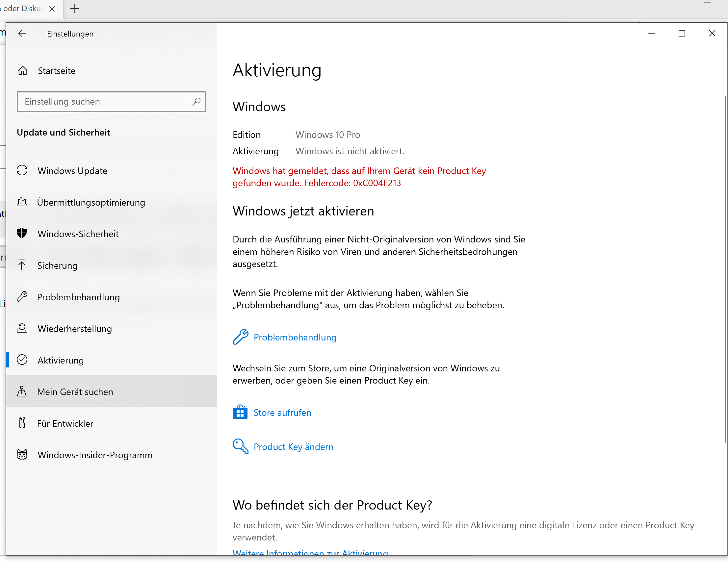Click the magnifier icon in search box
The width and height of the screenshot is (728, 577).
[x=196, y=101]
